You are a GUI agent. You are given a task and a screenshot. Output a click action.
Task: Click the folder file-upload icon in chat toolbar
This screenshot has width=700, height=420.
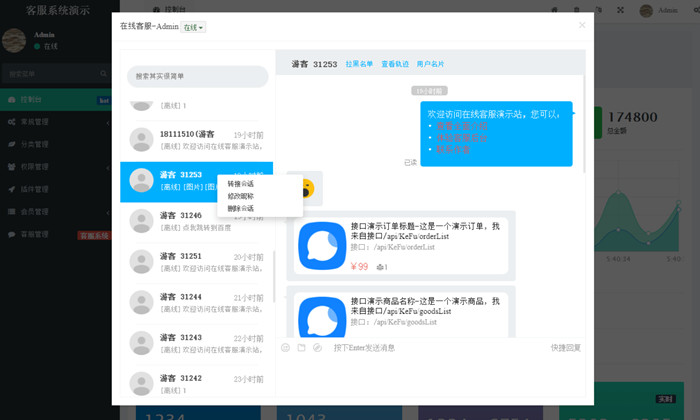pos(301,348)
